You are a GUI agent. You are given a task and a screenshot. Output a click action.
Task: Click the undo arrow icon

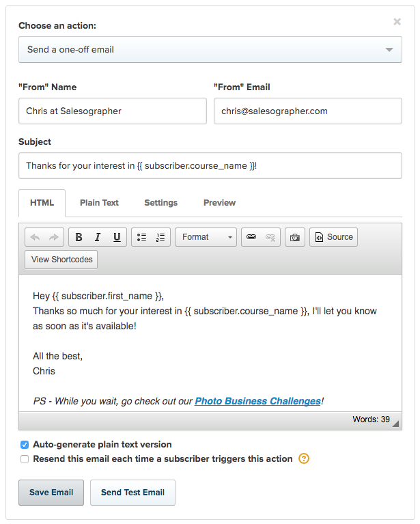pyautogui.click(x=36, y=237)
